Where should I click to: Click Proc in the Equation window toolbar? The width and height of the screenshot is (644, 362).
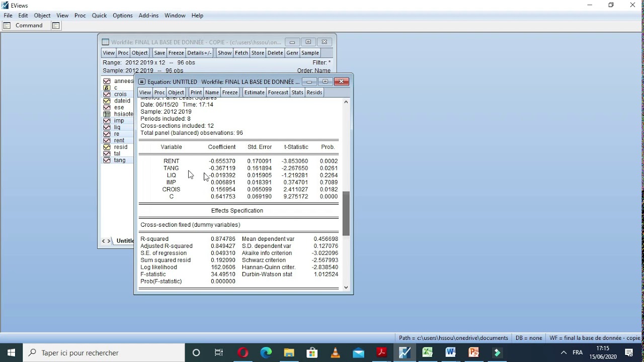[159, 93]
